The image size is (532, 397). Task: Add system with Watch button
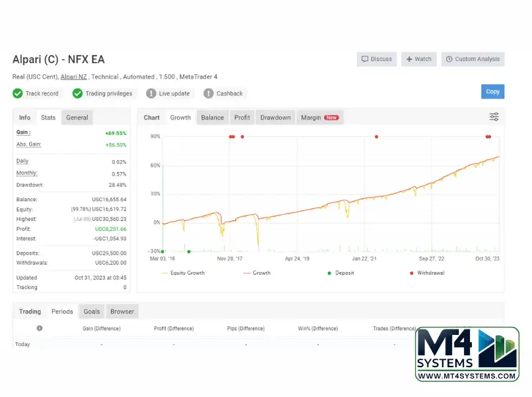point(417,59)
